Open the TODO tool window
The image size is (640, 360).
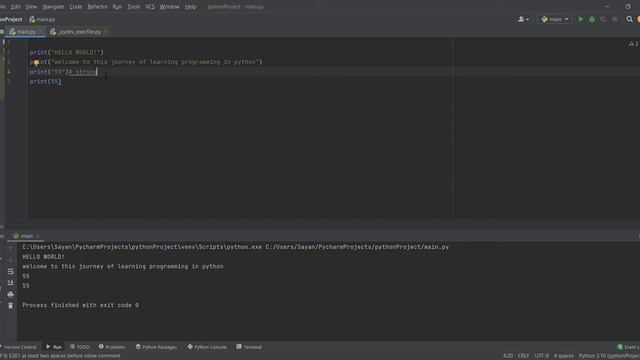tap(80, 347)
